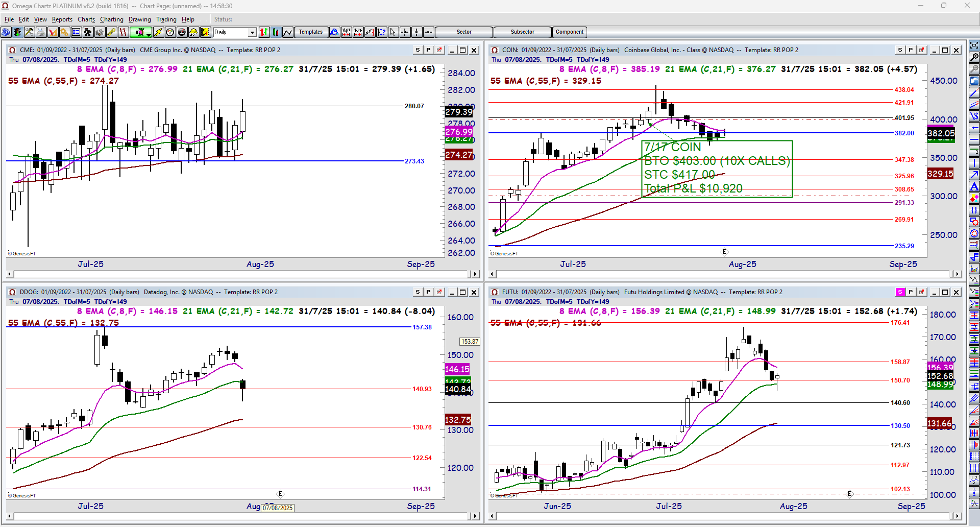Click the diamond event marker on the COIN chart
The height and width of the screenshot is (527, 980).
click(x=724, y=252)
